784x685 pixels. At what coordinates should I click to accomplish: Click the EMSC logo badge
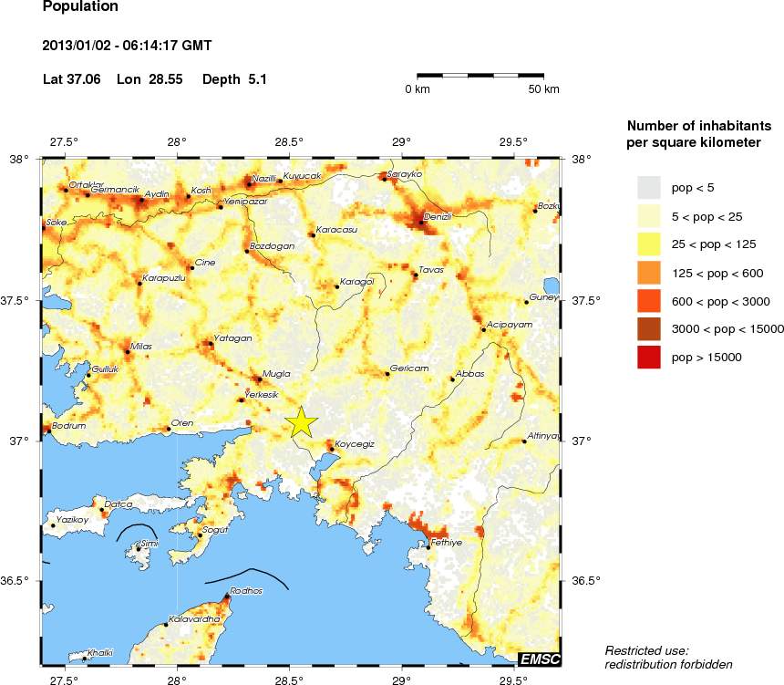[x=540, y=659]
